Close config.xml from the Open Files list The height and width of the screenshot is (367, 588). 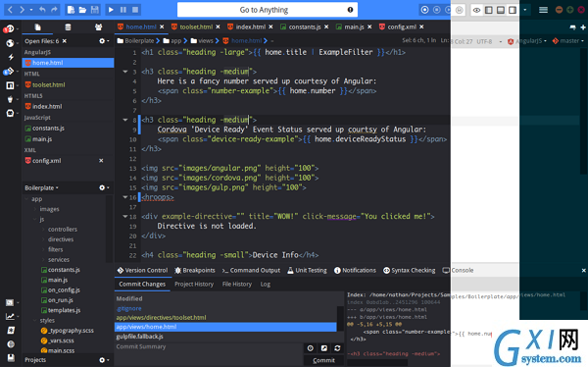(101, 160)
